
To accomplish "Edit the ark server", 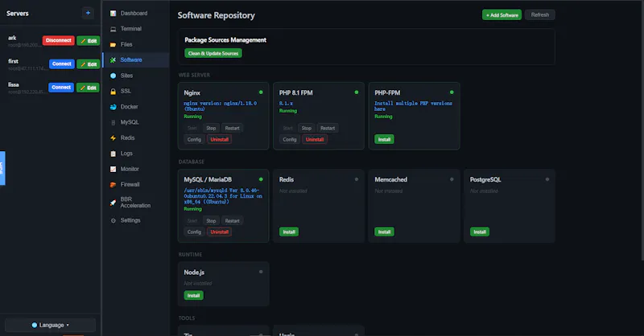I will pos(89,41).
